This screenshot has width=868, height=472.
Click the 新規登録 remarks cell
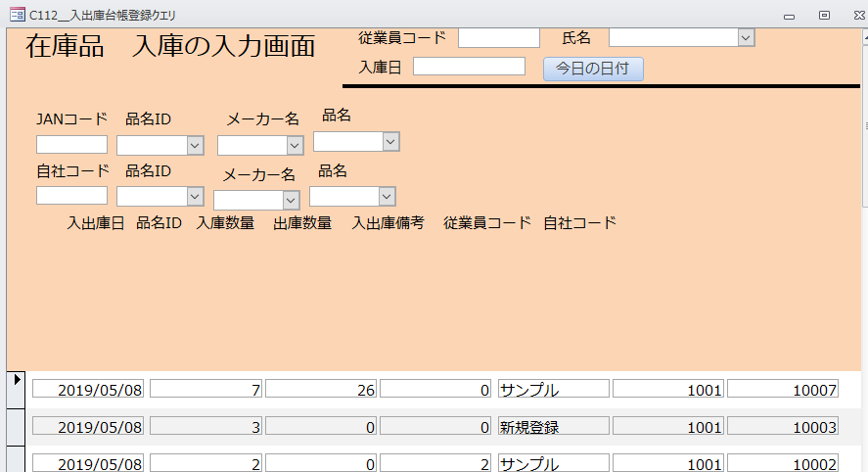pyautogui.click(x=553, y=426)
